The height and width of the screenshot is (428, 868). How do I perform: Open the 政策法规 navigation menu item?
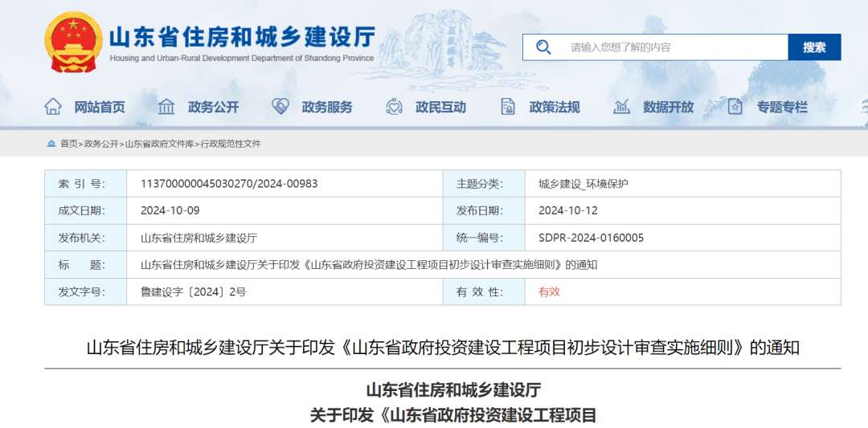click(555, 107)
